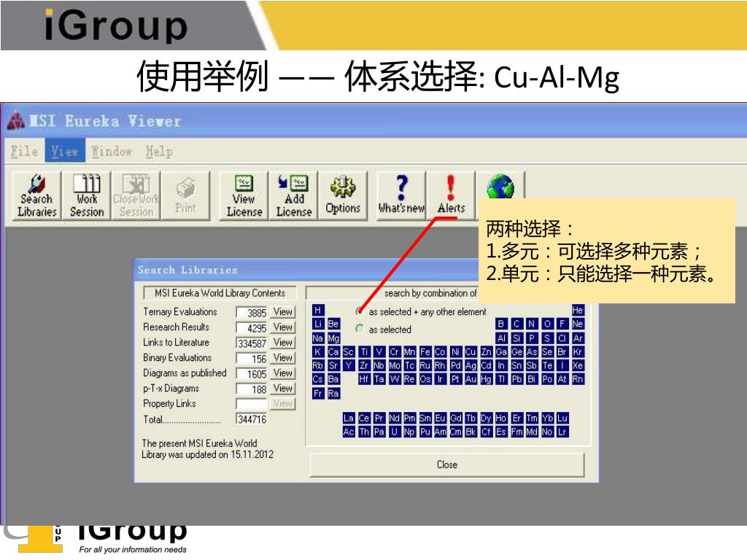
Task: Select the Si element button
Action: tap(516, 338)
